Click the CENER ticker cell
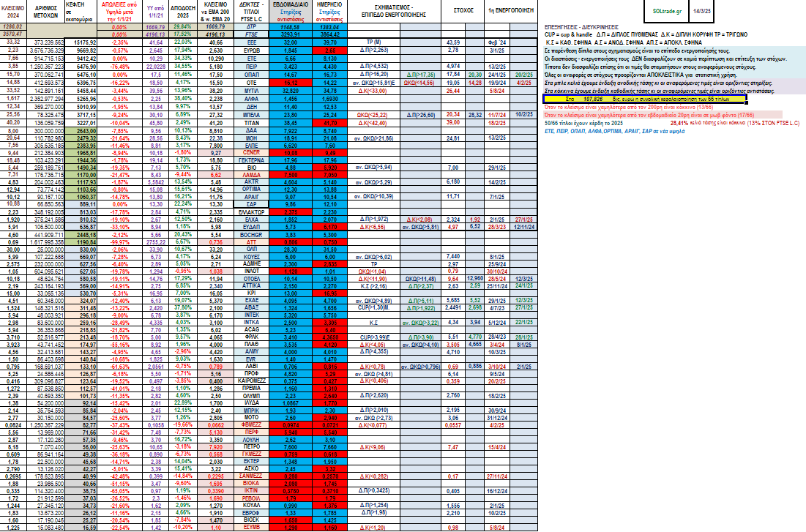 coord(252,153)
